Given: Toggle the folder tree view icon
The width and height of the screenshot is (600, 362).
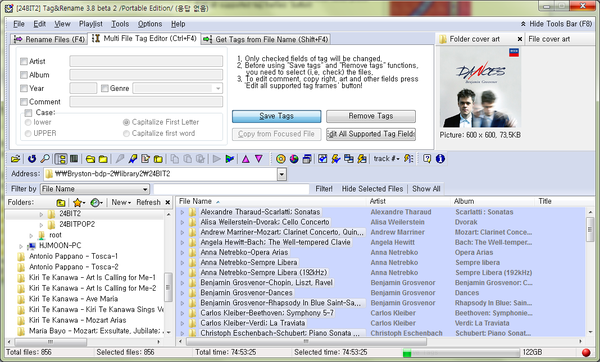Looking at the screenshot, I should (61, 159).
